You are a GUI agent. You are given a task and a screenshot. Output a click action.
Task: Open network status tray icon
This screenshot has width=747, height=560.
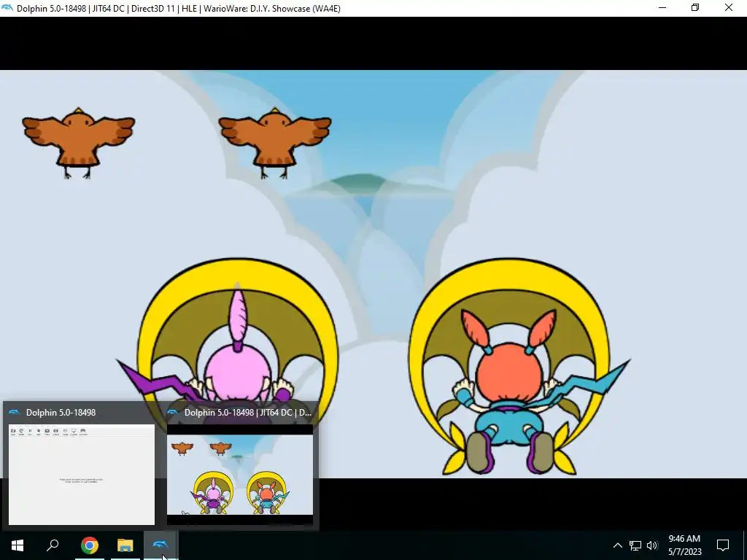(635, 545)
